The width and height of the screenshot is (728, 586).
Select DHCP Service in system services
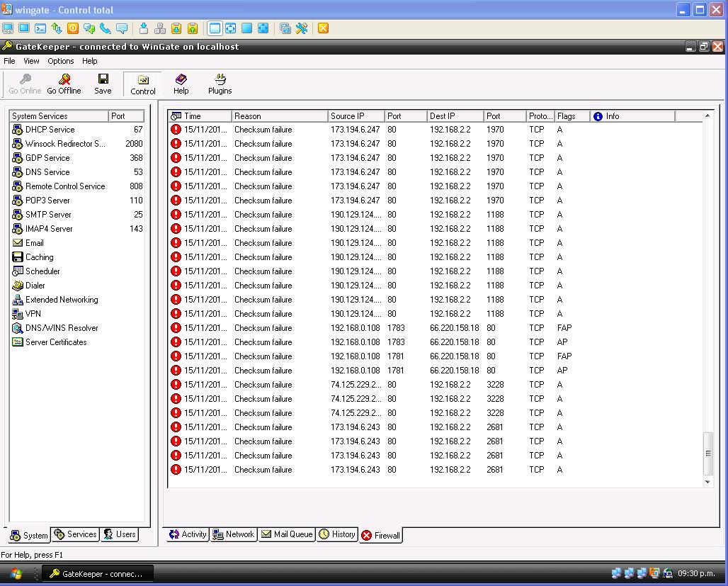(77, 130)
